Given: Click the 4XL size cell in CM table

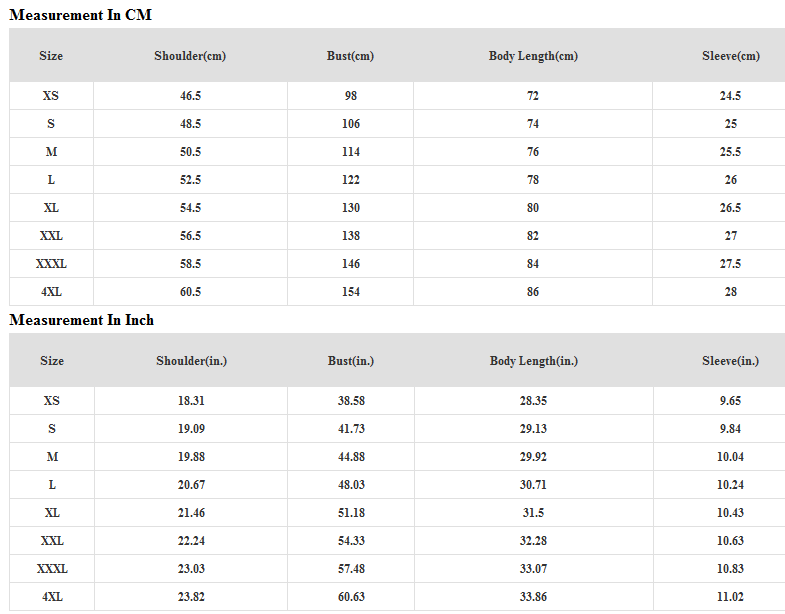Looking at the screenshot, I should (51, 292).
